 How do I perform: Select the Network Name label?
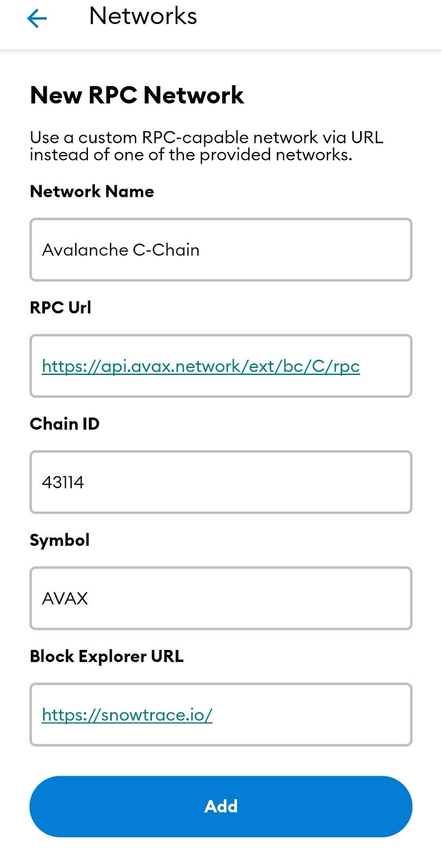click(92, 191)
